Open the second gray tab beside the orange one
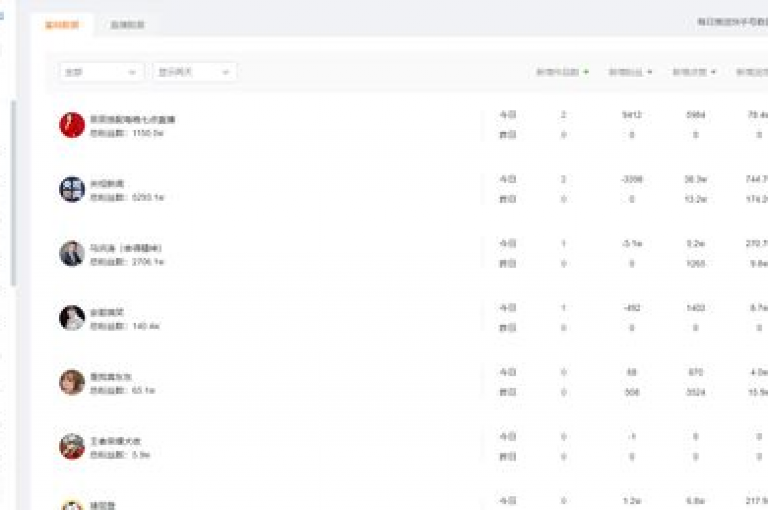This screenshot has width=768, height=510. (127, 24)
